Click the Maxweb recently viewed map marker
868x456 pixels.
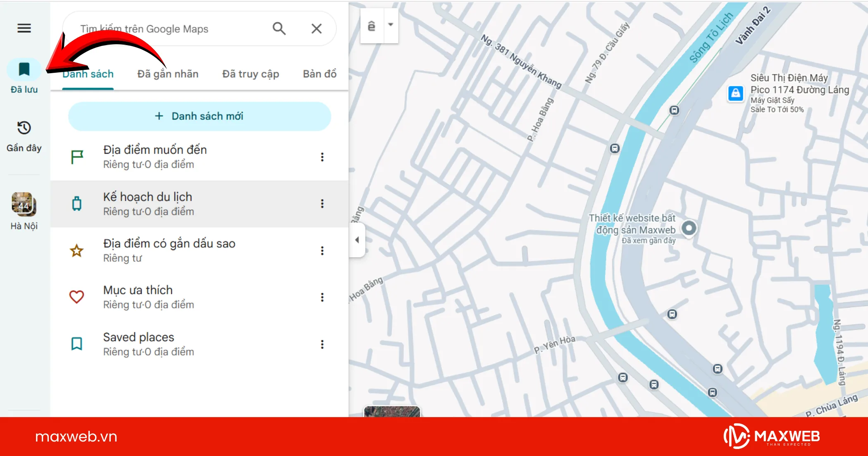point(689,228)
